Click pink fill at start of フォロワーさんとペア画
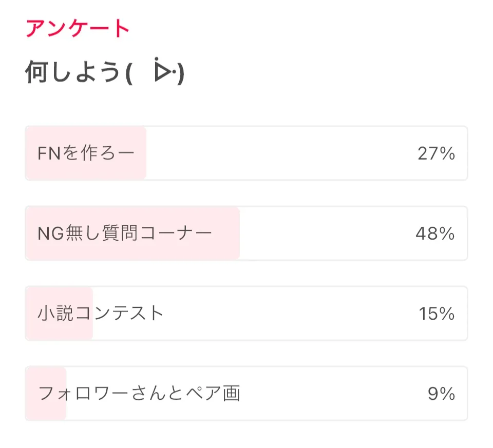Viewport: 493px width, 448px height. coord(32,394)
